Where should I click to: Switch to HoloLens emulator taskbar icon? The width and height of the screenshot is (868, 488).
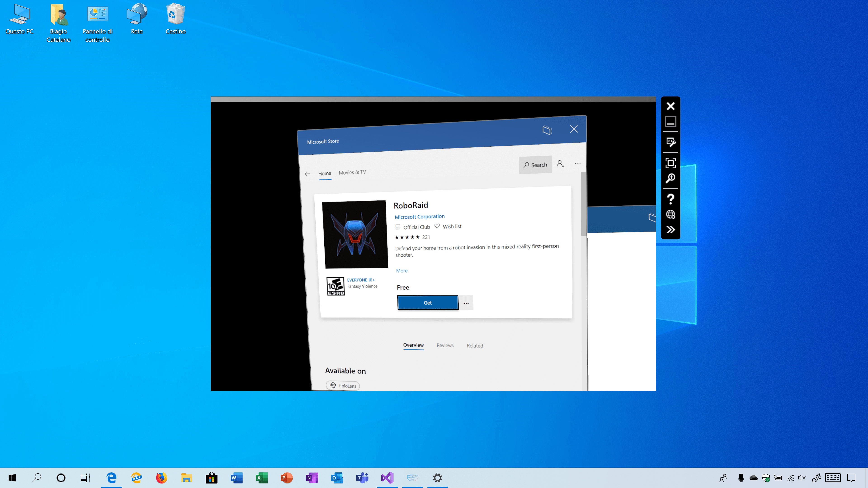[x=413, y=478]
